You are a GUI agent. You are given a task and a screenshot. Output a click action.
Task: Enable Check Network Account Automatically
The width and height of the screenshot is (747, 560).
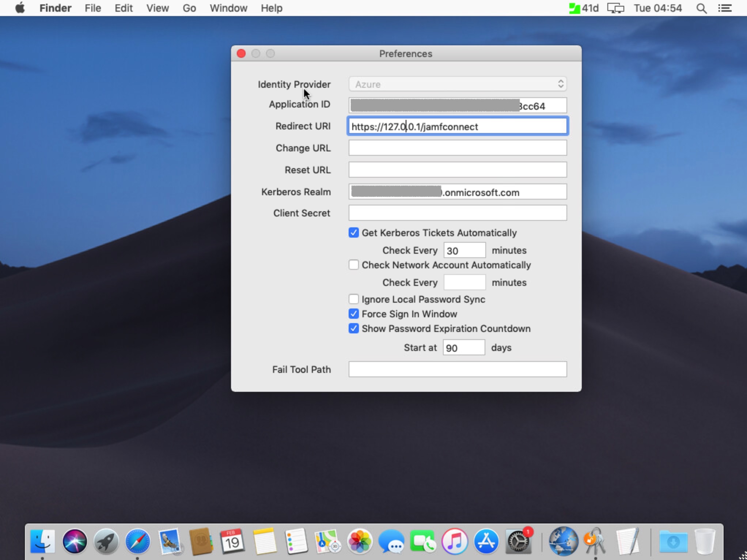353,265
